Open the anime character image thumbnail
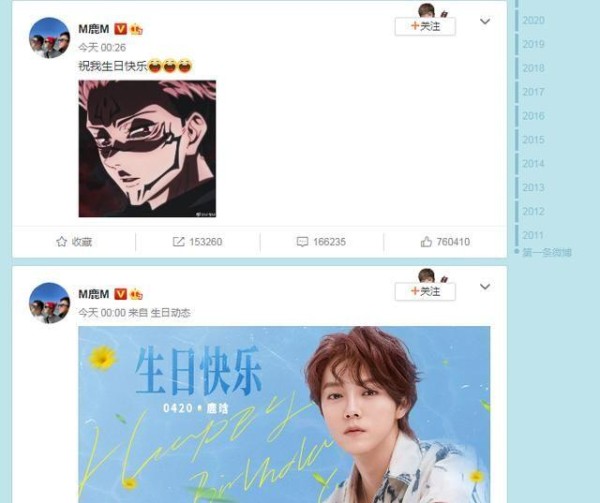 point(147,148)
